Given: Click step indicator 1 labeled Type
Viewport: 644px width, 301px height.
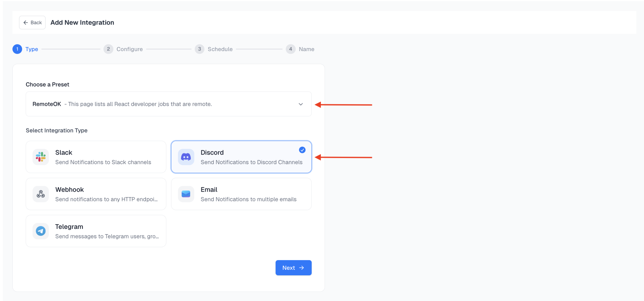Looking at the screenshot, I should (x=17, y=49).
